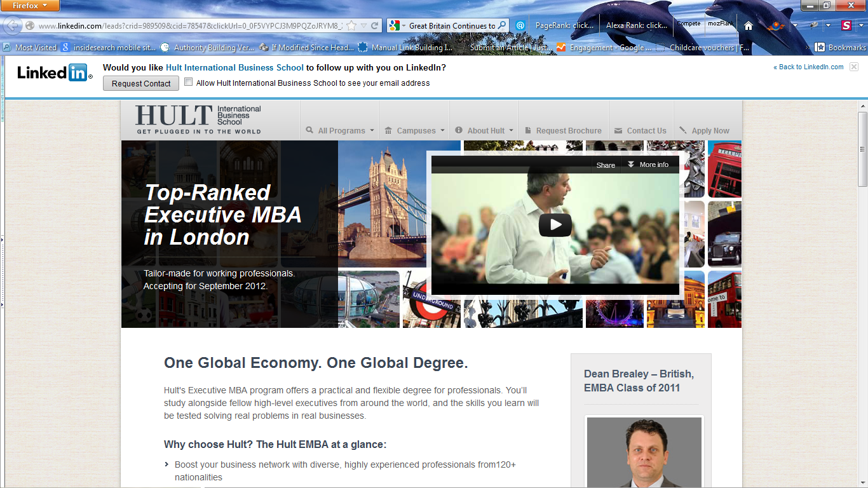Open the If Modified Since Head... bookmark
868x488 pixels.
[x=307, y=47]
